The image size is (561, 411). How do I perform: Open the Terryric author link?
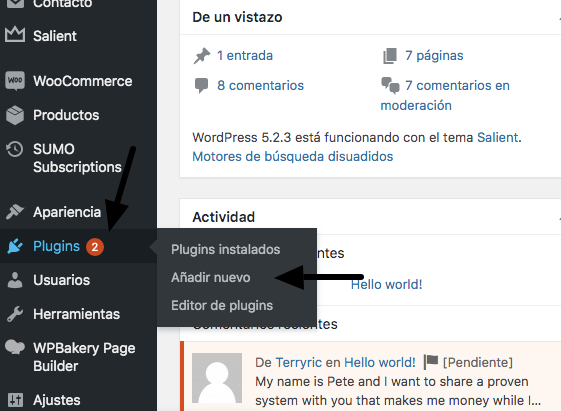[299, 362]
